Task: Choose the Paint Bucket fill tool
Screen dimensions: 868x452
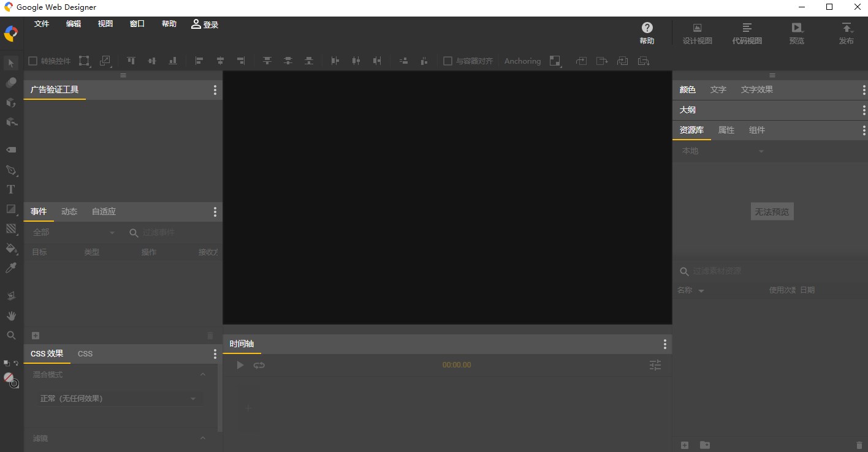Action: coord(11,248)
